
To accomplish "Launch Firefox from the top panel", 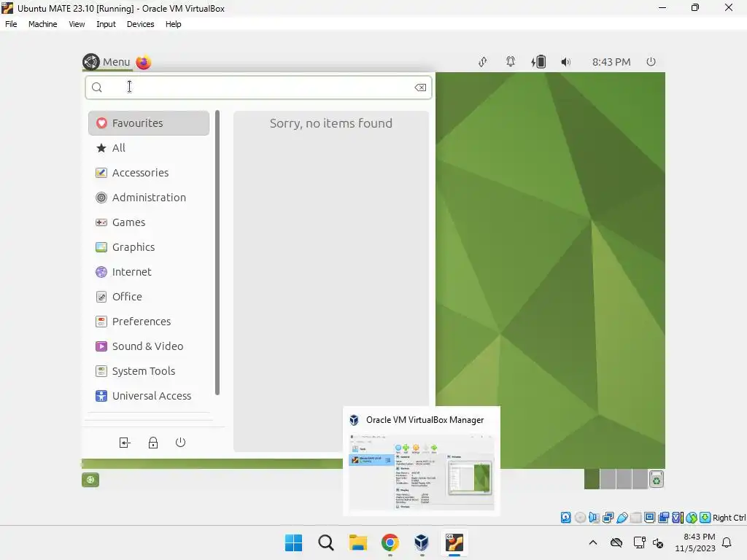I will pos(144,62).
